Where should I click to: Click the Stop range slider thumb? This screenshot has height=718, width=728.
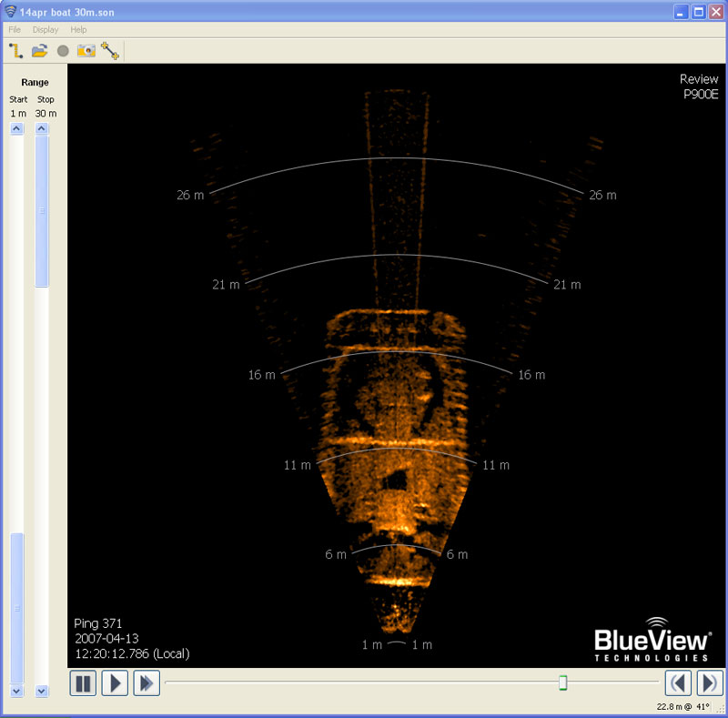(x=42, y=211)
